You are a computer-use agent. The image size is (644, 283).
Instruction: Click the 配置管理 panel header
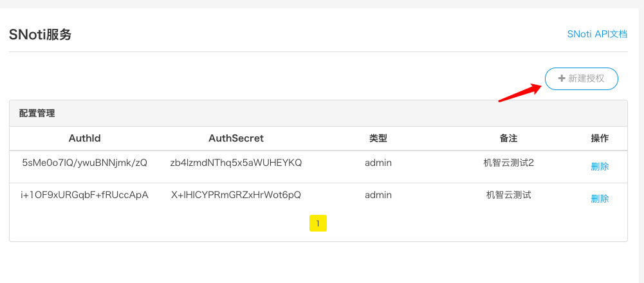37,113
